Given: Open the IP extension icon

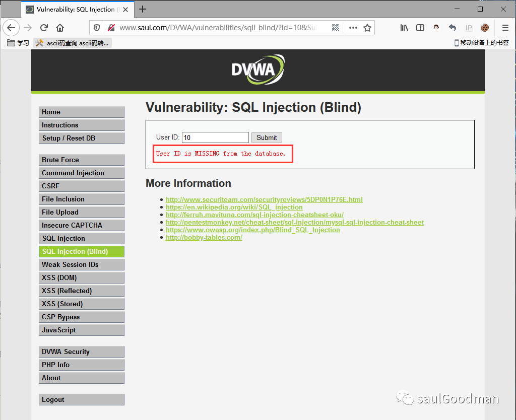Looking at the screenshot, I should 469,28.
